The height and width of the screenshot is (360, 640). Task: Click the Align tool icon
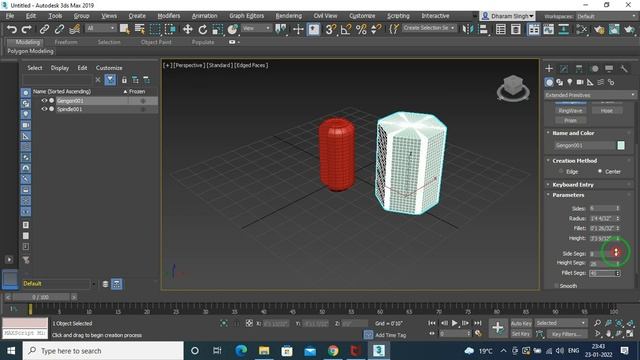click(x=483, y=29)
